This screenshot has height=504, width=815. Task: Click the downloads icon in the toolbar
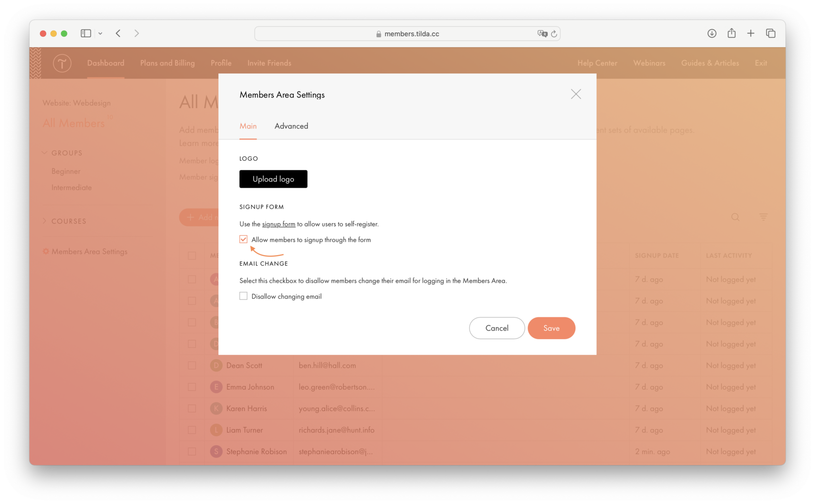[712, 33]
